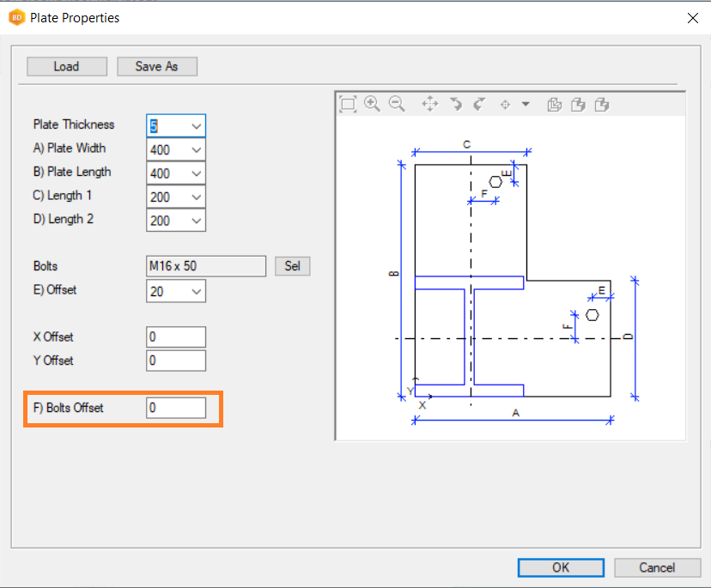Click the zoom extents icon in preview toolbar
This screenshot has height=588, width=711.
coord(348,104)
